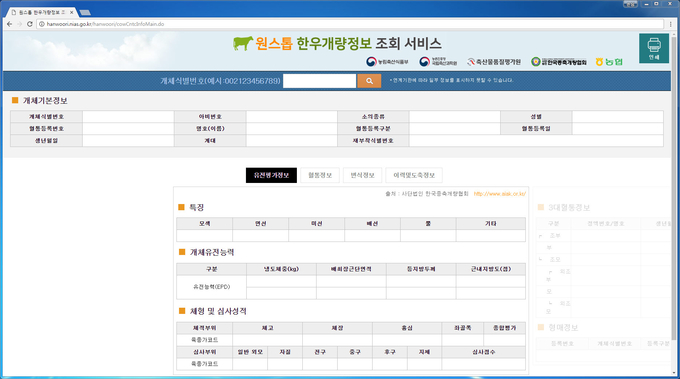Click the 생년월일 header cell
The width and height of the screenshot is (680, 379).
click(x=46, y=140)
